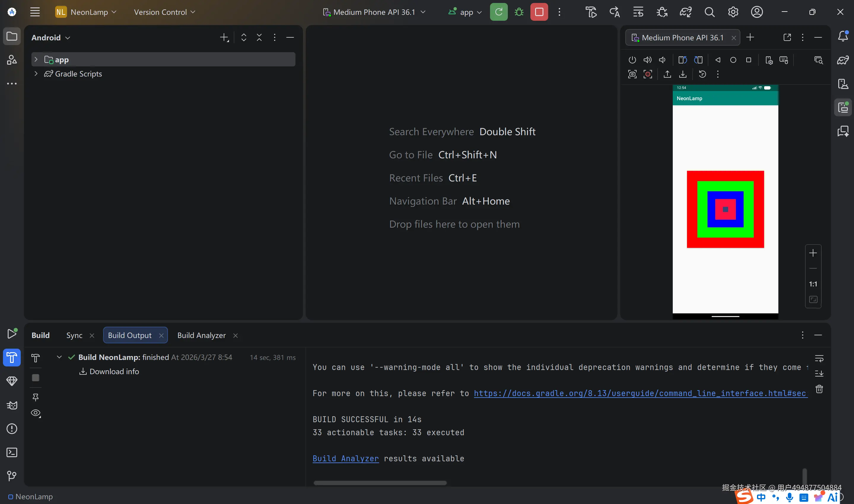Toggle build view eye filter options

(36, 413)
